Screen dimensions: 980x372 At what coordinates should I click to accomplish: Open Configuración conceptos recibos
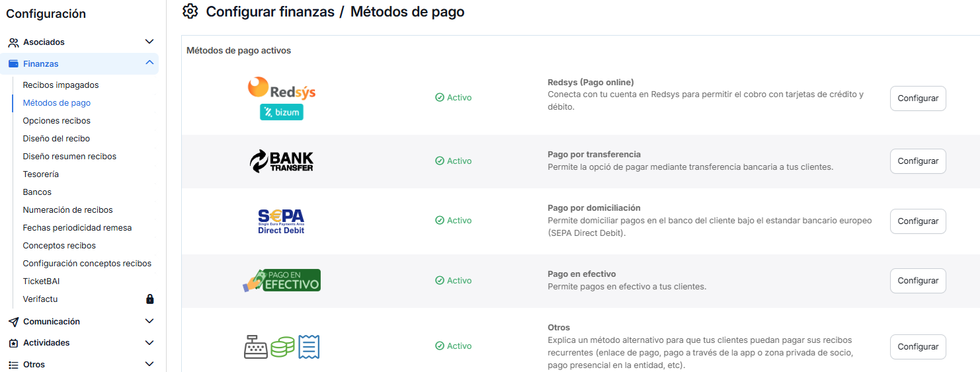(x=87, y=264)
